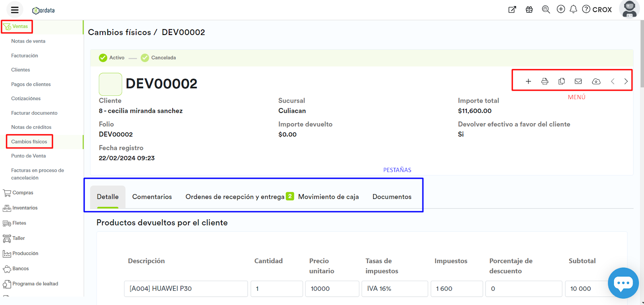Go to previous record chevron

pyautogui.click(x=613, y=81)
